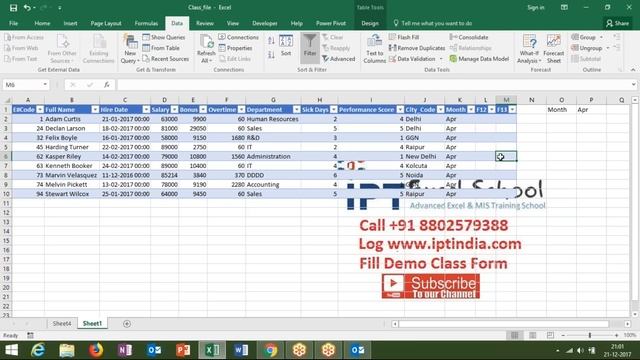
Task: Collapse the ribbon chevron
Action: pyautogui.click(x=633, y=70)
